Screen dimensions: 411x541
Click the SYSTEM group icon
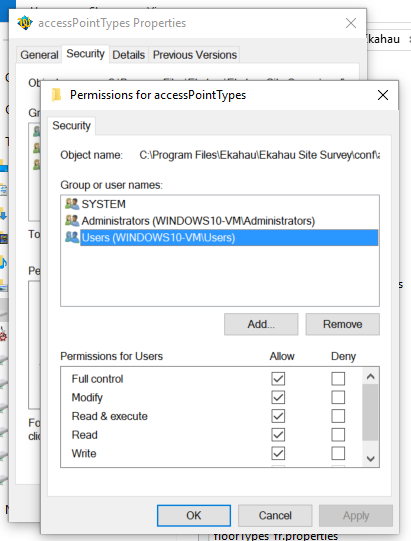point(72,204)
